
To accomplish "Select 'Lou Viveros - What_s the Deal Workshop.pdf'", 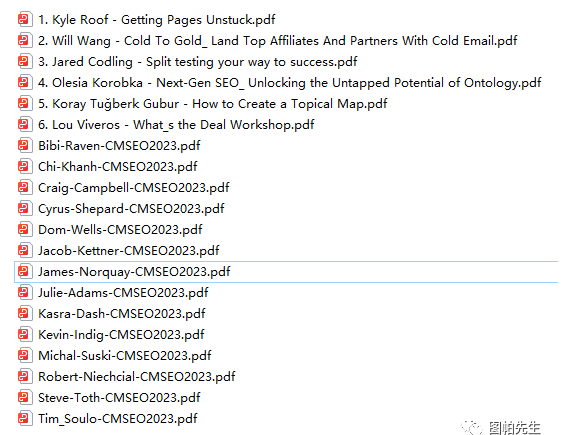I will click(183, 125).
